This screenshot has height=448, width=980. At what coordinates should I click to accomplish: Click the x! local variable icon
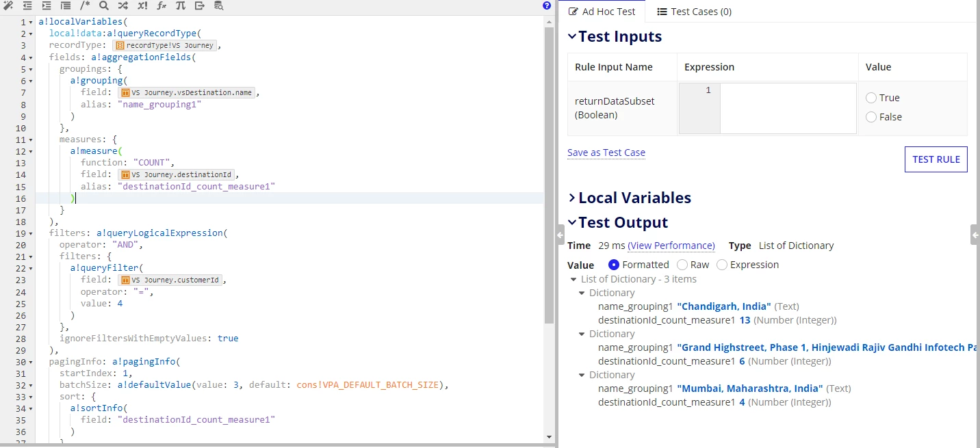tap(142, 5)
